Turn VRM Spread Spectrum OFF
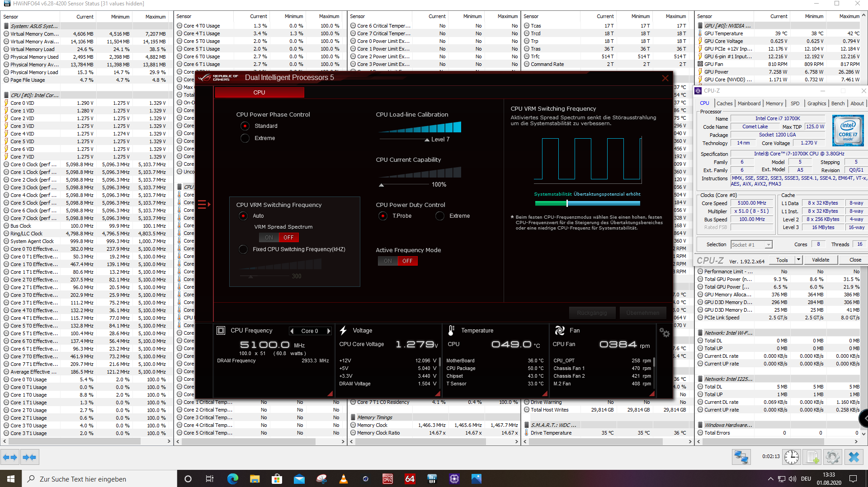The image size is (868, 487). click(x=289, y=238)
